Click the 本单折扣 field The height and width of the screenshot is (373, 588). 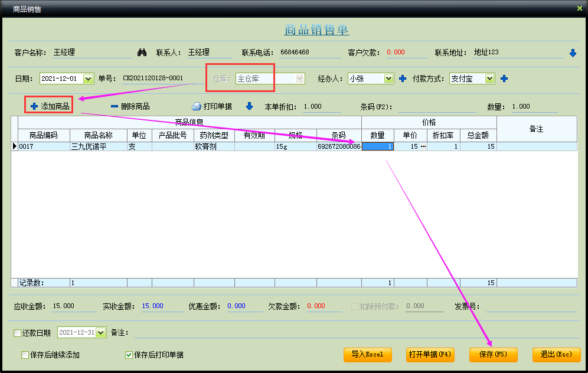(x=322, y=107)
